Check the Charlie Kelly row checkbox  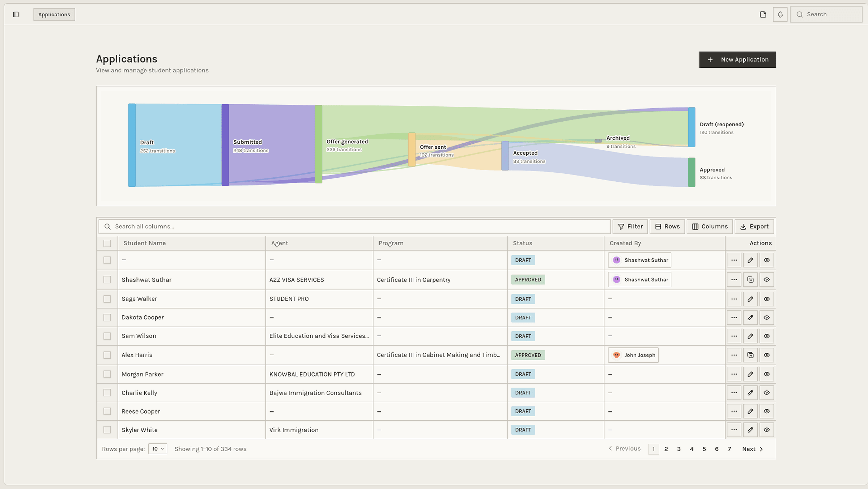pos(107,393)
